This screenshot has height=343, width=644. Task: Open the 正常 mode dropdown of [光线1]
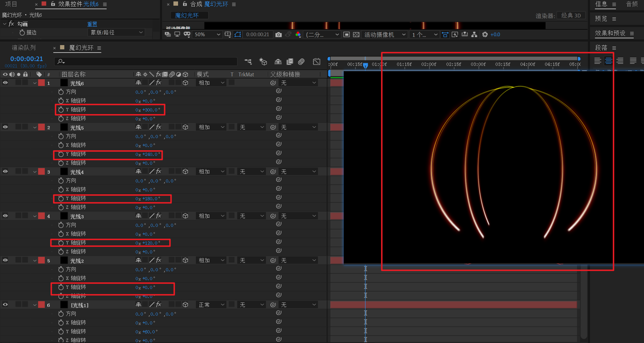(211, 305)
